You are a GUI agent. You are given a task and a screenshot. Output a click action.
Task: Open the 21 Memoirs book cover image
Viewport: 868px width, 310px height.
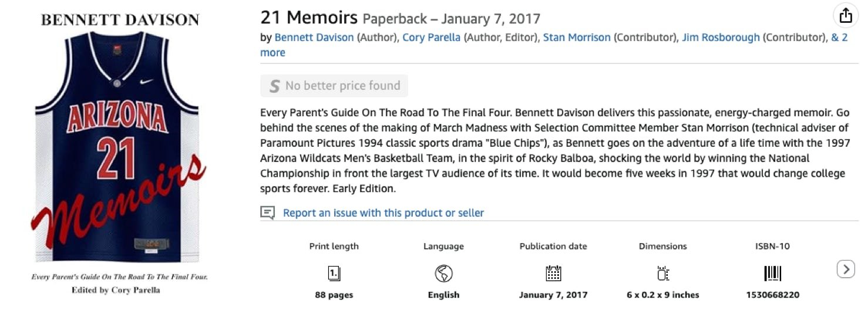[120, 147]
